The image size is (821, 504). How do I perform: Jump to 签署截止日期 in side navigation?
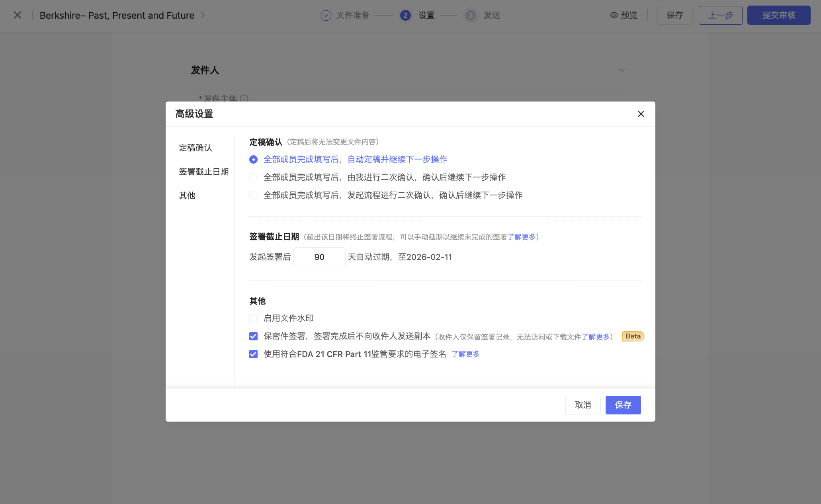coord(203,172)
